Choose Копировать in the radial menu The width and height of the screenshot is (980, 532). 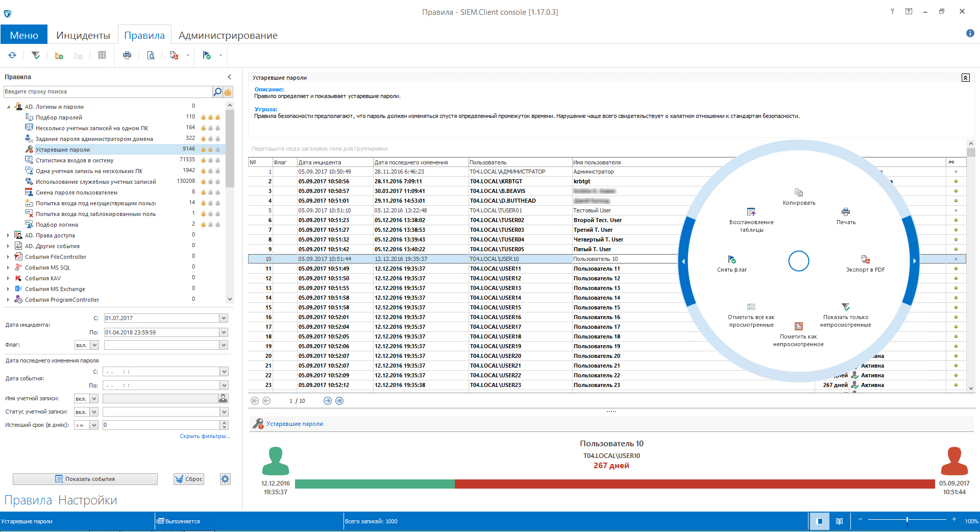click(x=799, y=197)
